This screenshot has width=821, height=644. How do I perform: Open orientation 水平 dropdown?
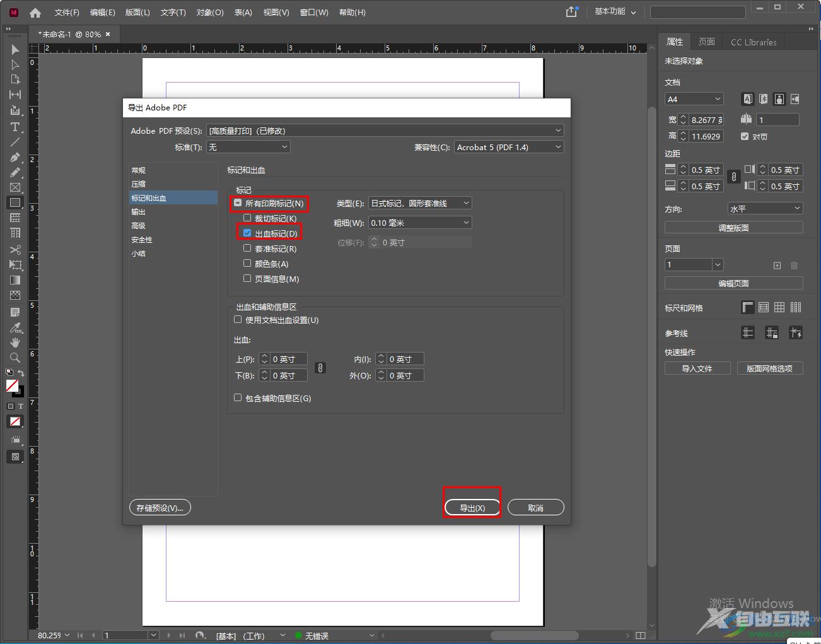point(765,208)
